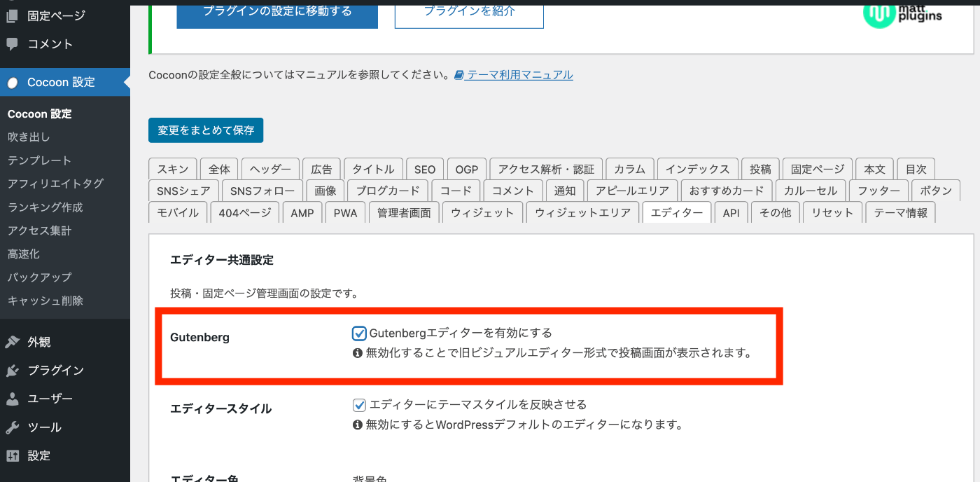The width and height of the screenshot is (980, 482).
Task: Open the ブログカード tab
Action: click(x=388, y=191)
